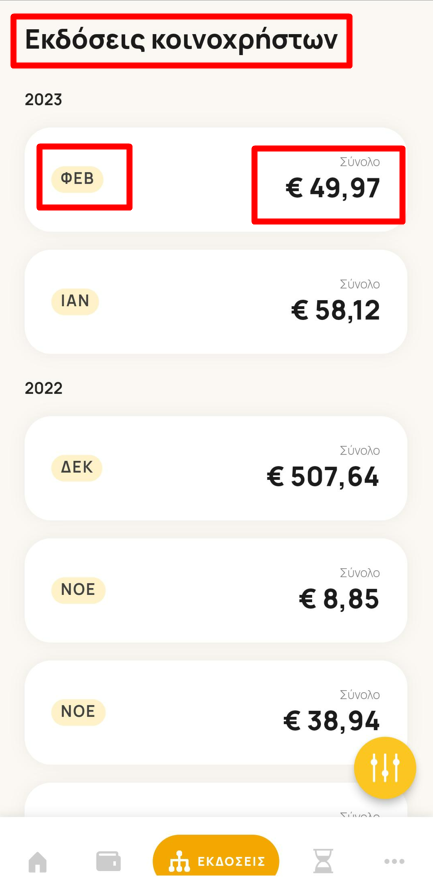Tap the yellow filter sliders button

point(385,768)
